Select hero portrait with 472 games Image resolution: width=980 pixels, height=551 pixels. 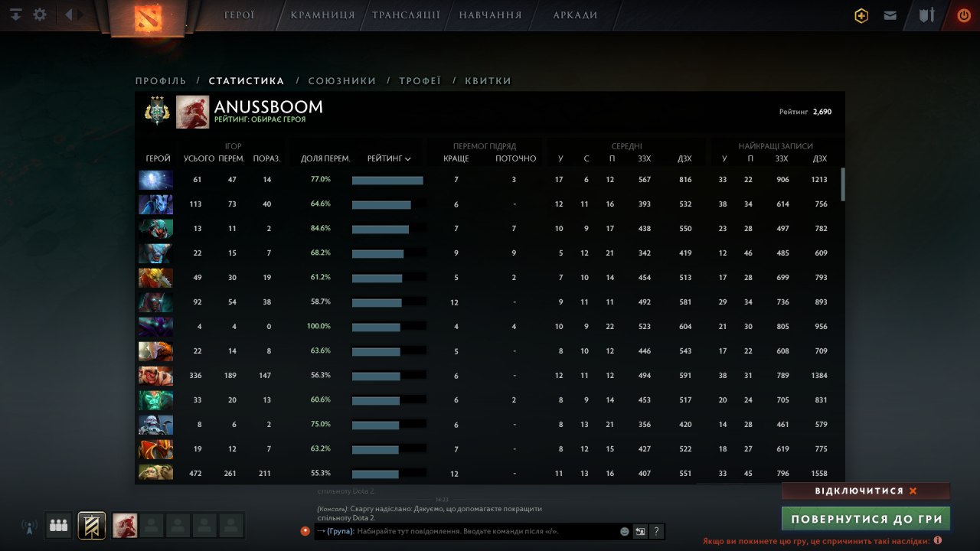pyautogui.click(x=155, y=472)
